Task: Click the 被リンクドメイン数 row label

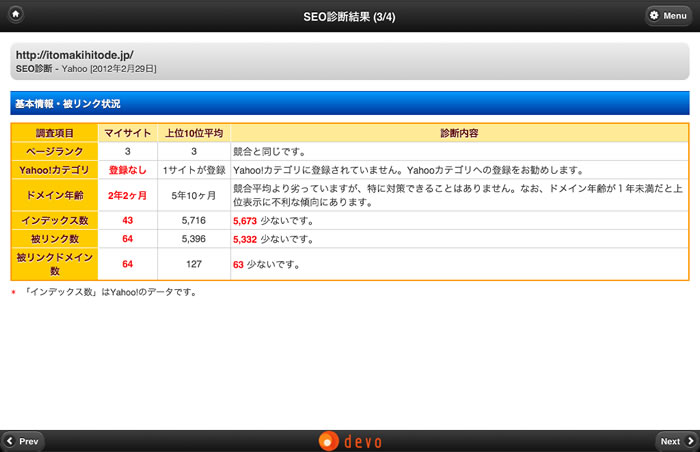Action: point(54,264)
